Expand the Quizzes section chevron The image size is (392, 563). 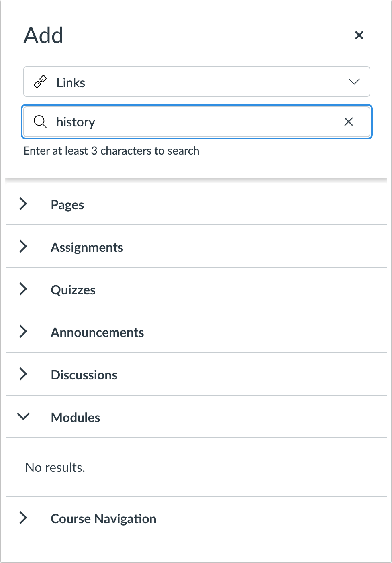(x=24, y=289)
